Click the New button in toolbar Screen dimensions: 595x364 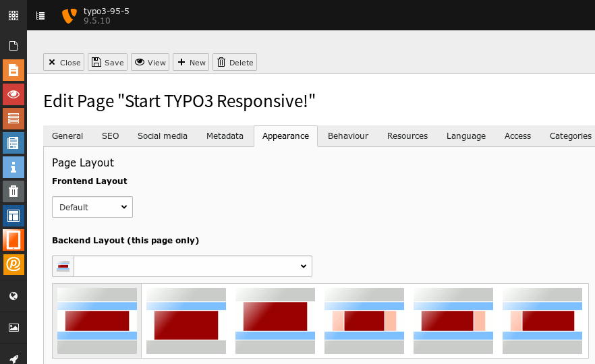click(191, 63)
